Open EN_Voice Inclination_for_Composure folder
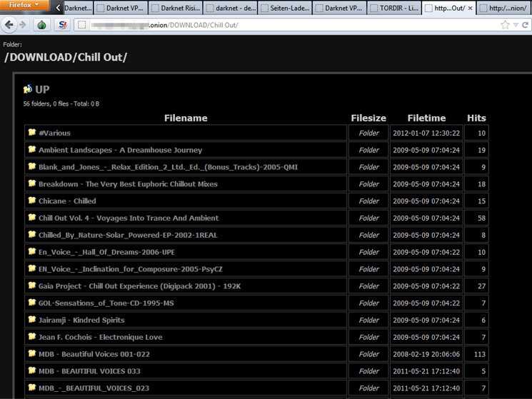Viewport: 532px width, 399px height. (130, 269)
